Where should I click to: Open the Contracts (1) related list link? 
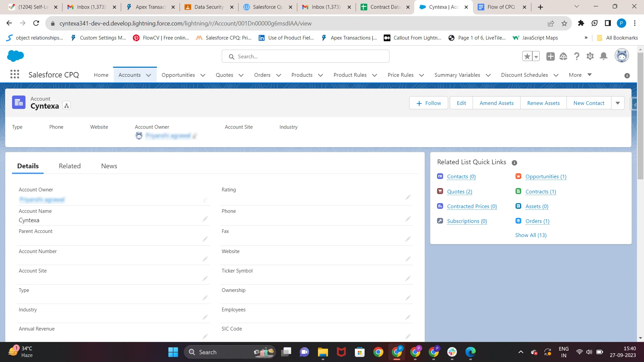[541, 191]
